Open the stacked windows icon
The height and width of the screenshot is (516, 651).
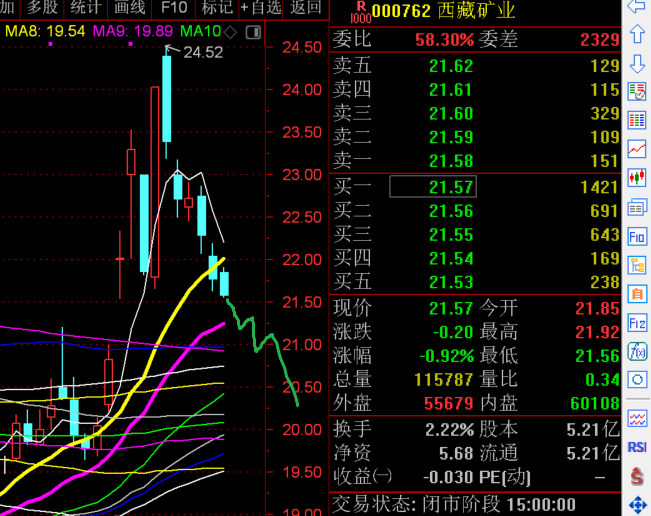coord(637,207)
